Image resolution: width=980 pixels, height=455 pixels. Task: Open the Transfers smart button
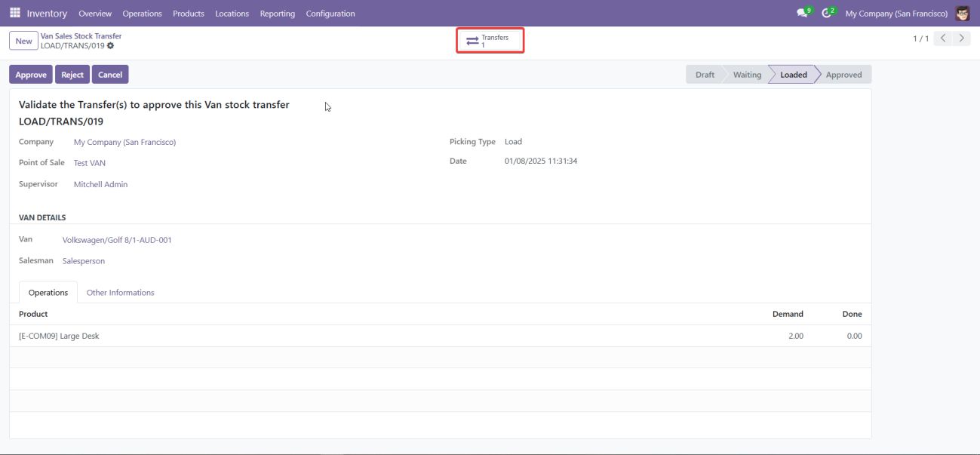(490, 41)
